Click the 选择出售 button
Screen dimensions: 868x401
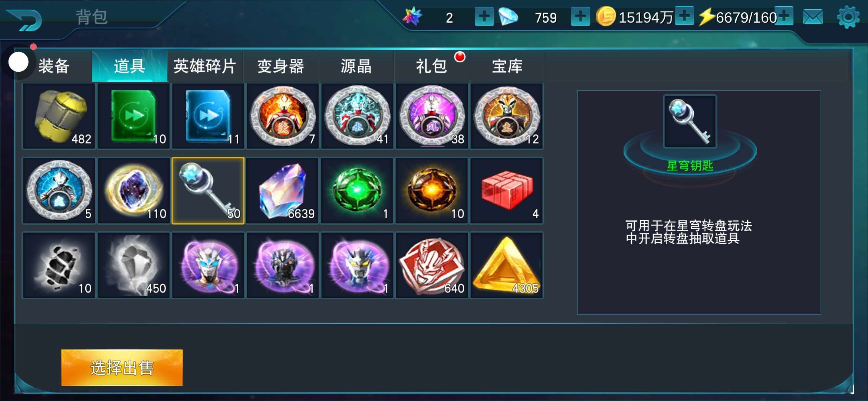click(x=122, y=368)
